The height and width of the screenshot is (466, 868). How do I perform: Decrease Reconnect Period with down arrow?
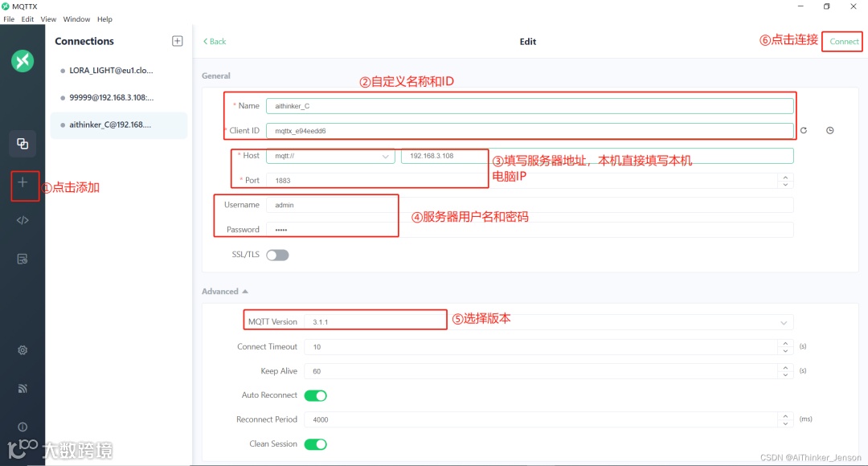(x=785, y=423)
